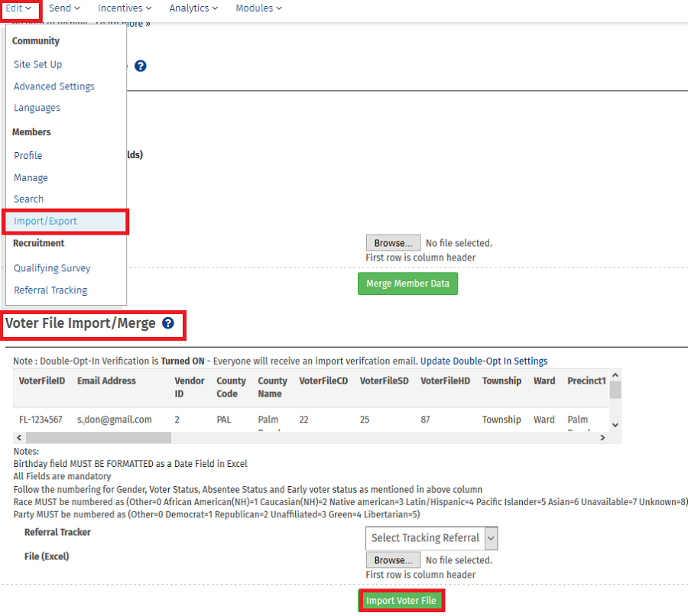Open Profile under Members

[28, 156]
